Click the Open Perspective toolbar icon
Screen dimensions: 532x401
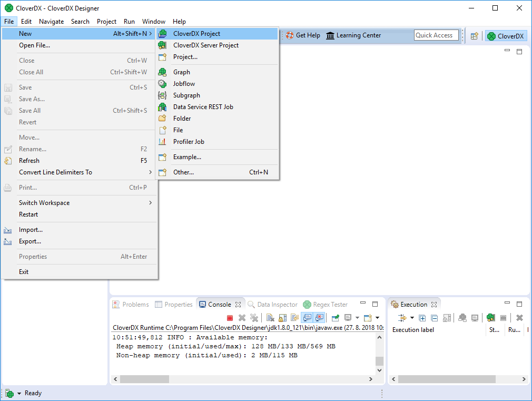pyautogui.click(x=475, y=36)
